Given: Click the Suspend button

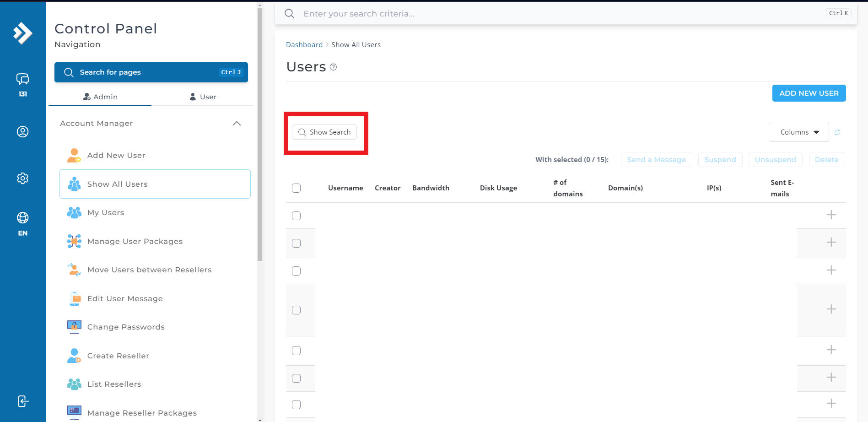Looking at the screenshot, I should tap(720, 159).
